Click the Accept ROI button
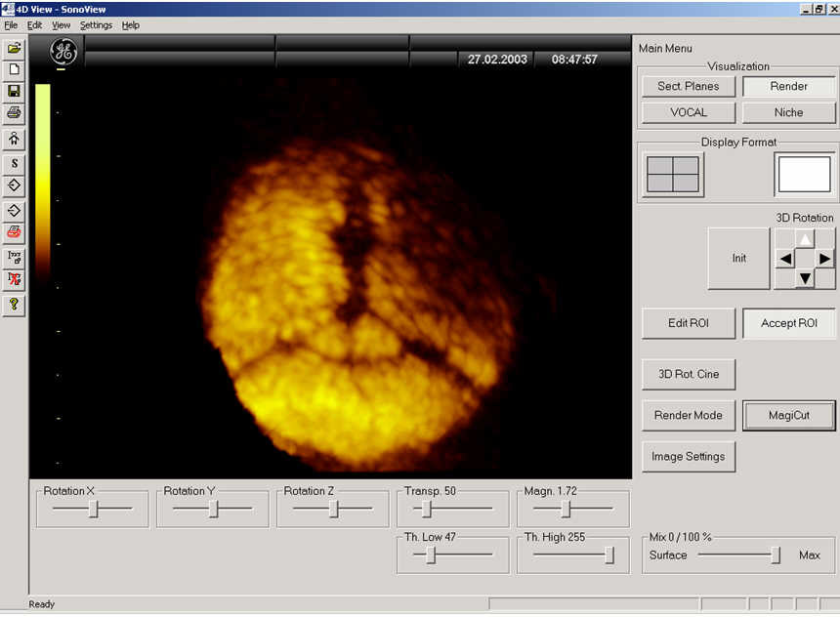This screenshot has width=840, height=617. click(x=788, y=323)
